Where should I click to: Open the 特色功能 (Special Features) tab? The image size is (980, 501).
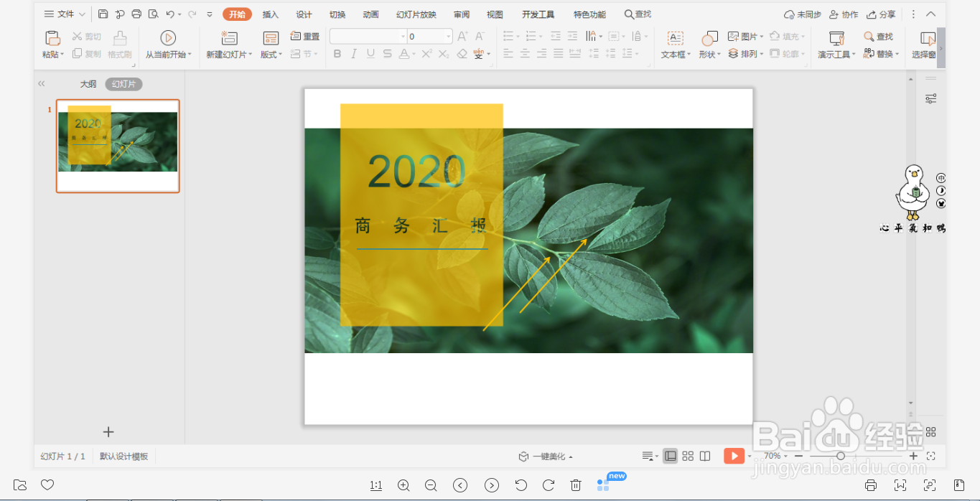point(589,14)
